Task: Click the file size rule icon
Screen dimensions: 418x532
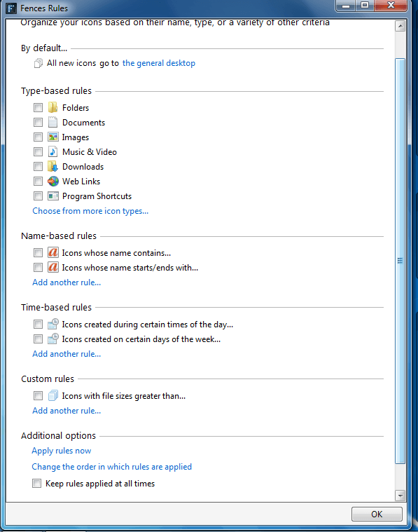Action: 53,395
